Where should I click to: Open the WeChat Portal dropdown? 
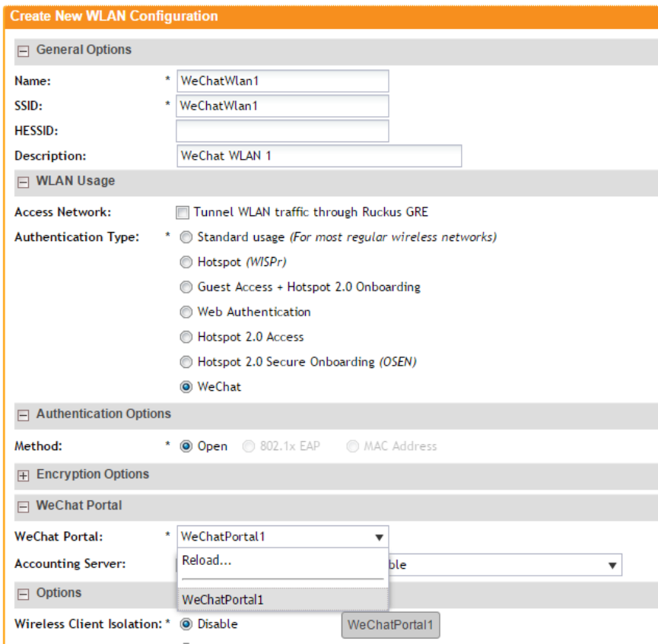click(x=379, y=537)
